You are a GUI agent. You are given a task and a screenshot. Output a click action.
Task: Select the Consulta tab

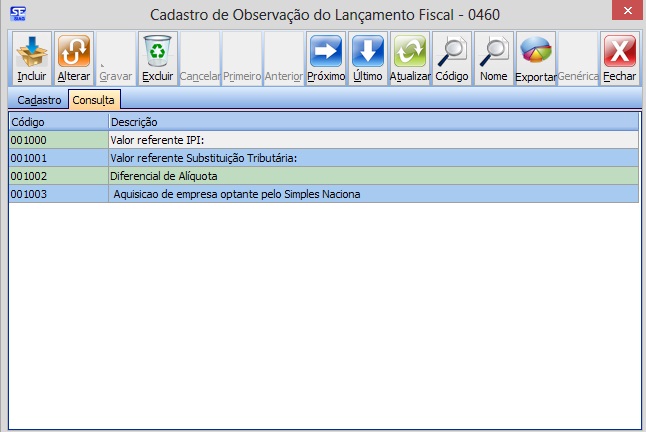click(93, 100)
